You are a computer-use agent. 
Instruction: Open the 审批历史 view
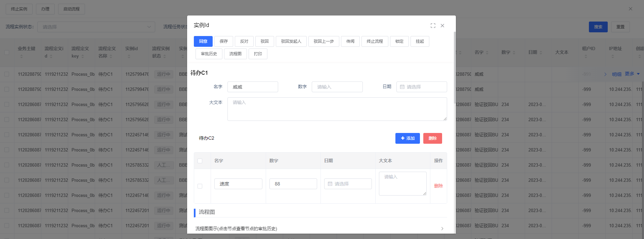209,54
